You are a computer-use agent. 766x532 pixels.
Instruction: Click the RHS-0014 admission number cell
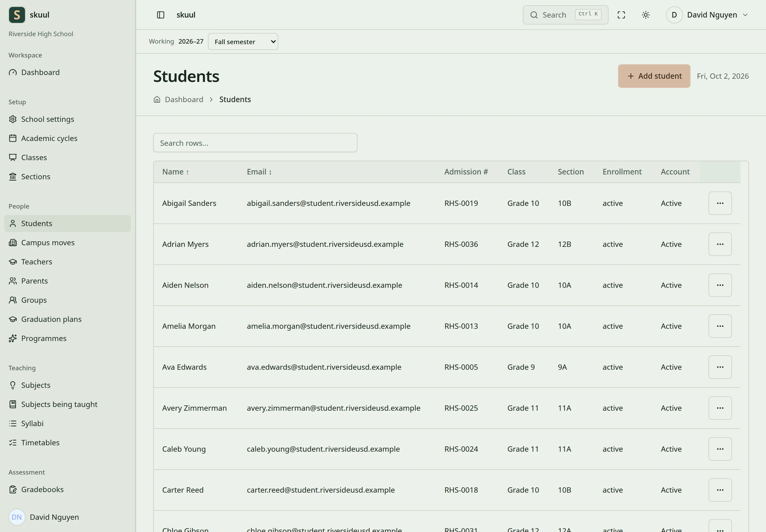pyautogui.click(x=461, y=285)
